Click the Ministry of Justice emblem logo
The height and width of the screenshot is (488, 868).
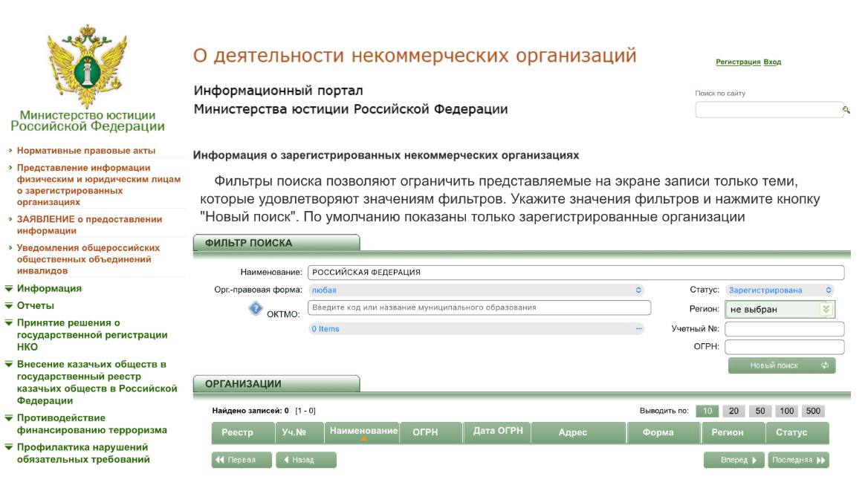pos(87,65)
